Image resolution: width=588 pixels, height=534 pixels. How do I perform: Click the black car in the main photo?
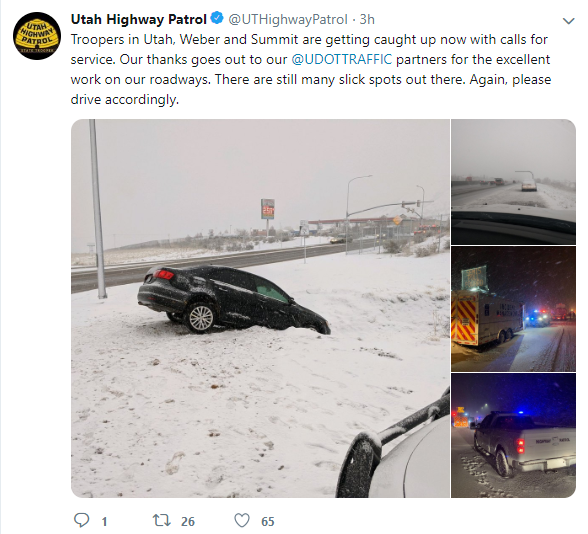234,300
